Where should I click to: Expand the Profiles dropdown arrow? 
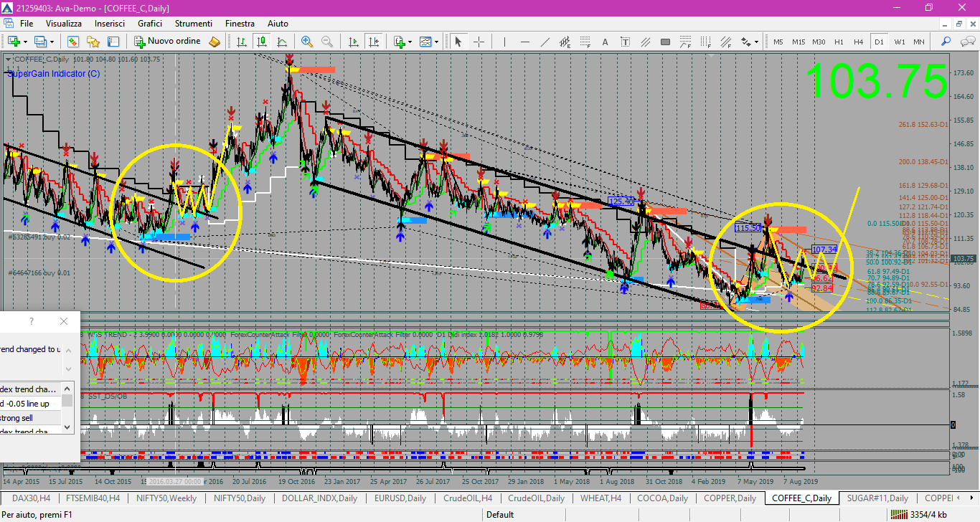pyautogui.click(x=52, y=42)
